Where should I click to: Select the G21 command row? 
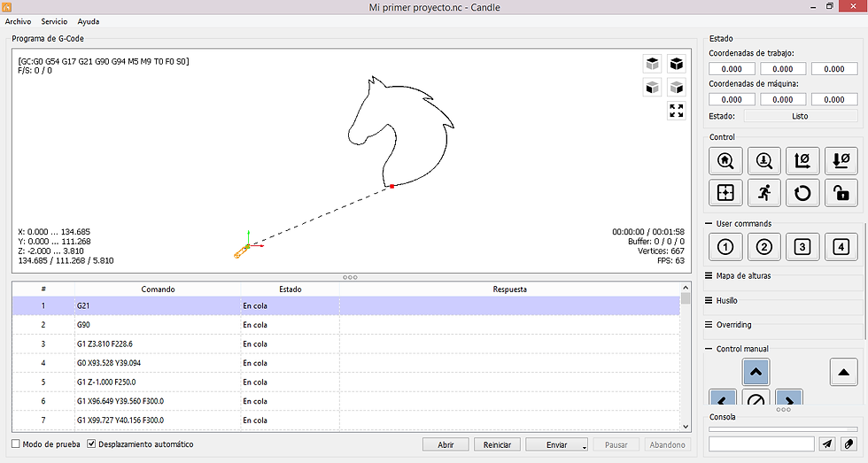(x=346, y=306)
